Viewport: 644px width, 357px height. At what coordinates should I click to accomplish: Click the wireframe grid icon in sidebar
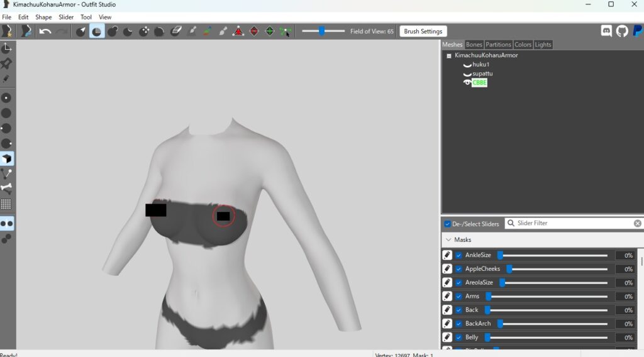click(x=6, y=204)
